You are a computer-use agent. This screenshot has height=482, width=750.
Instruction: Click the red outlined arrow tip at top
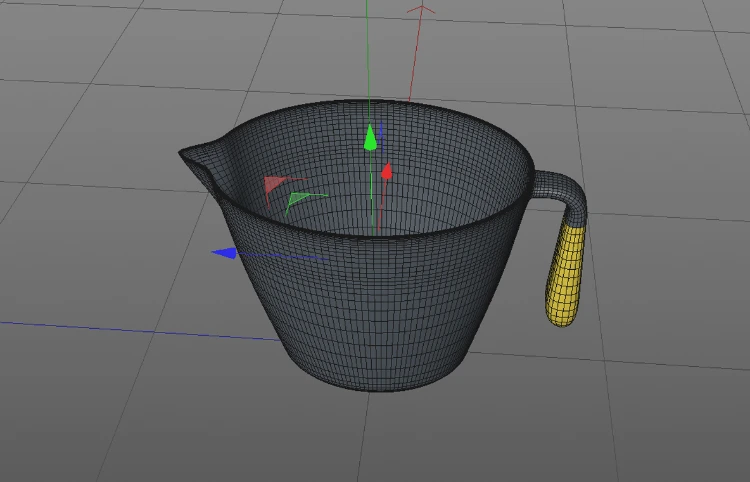click(423, 12)
